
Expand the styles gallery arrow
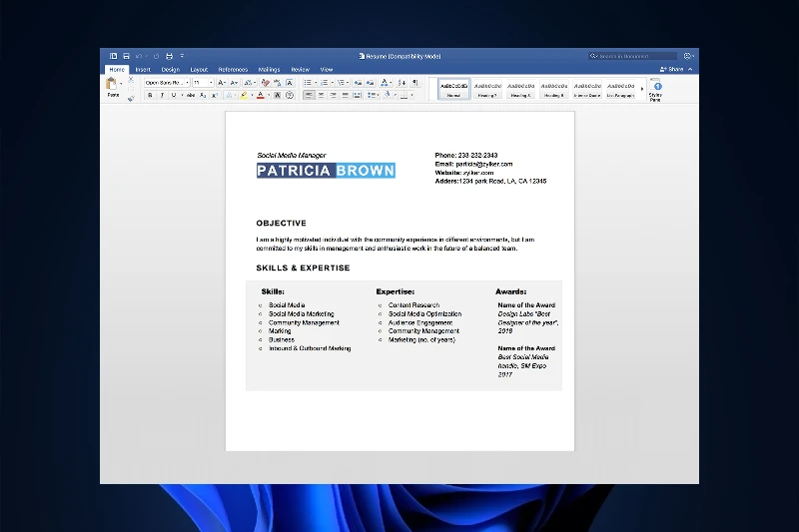point(642,89)
